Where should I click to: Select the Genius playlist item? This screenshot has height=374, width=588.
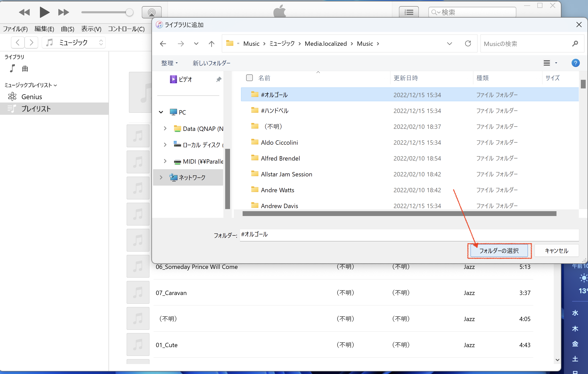31,97
